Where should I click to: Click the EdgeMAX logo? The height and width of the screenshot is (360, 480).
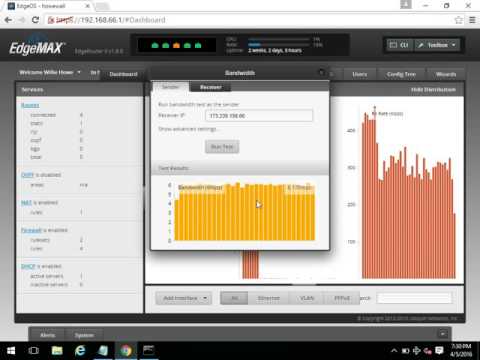click(x=37, y=48)
